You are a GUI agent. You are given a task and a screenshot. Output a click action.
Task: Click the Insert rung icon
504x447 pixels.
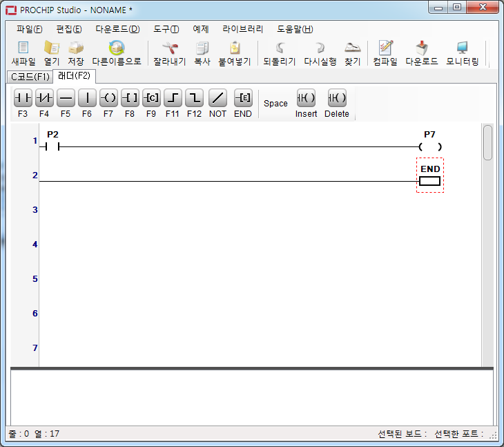click(x=306, y=98)
